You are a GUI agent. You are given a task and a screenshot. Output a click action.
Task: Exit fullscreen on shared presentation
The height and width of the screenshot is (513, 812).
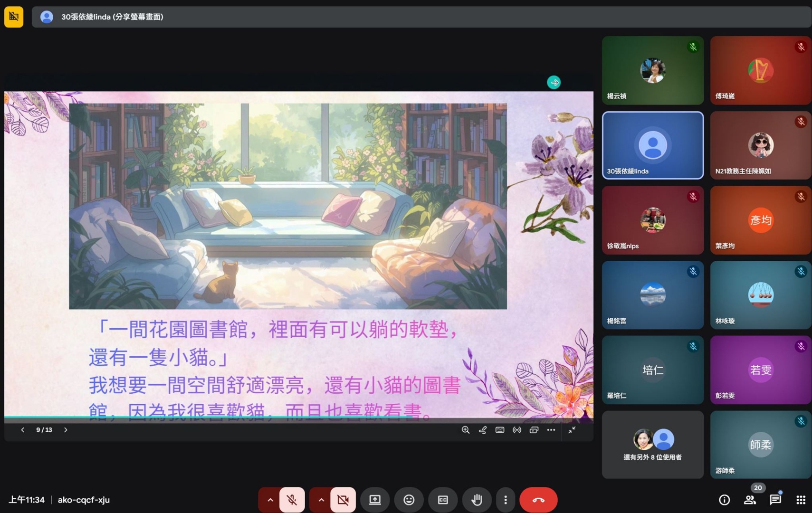click(572, 430)
